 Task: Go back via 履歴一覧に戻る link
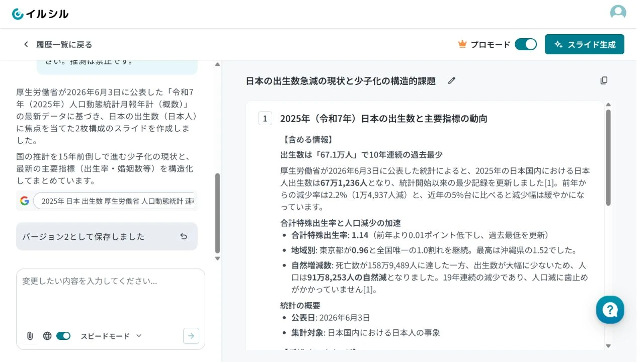click(x=64, y=44)
